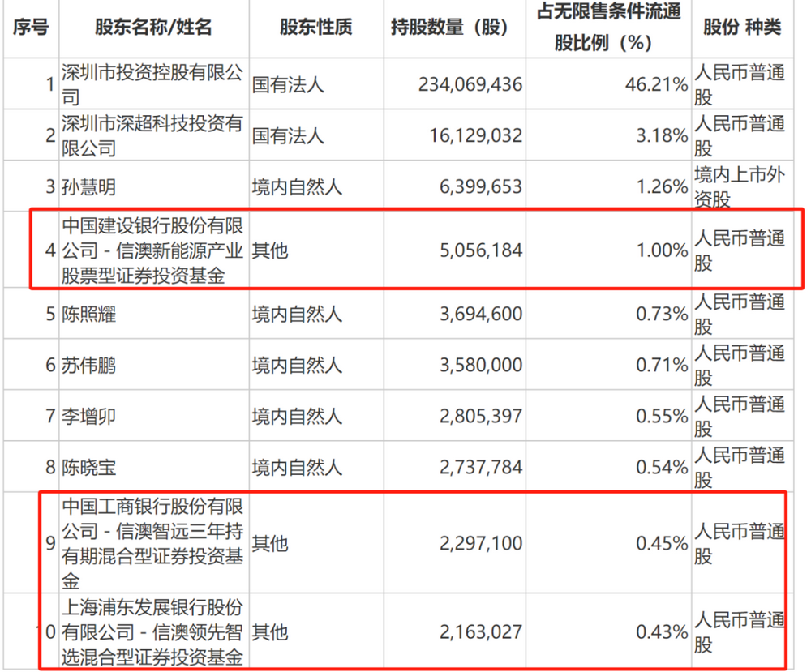
Task: Click percentage value 1.26%
Action: point(662,186)
